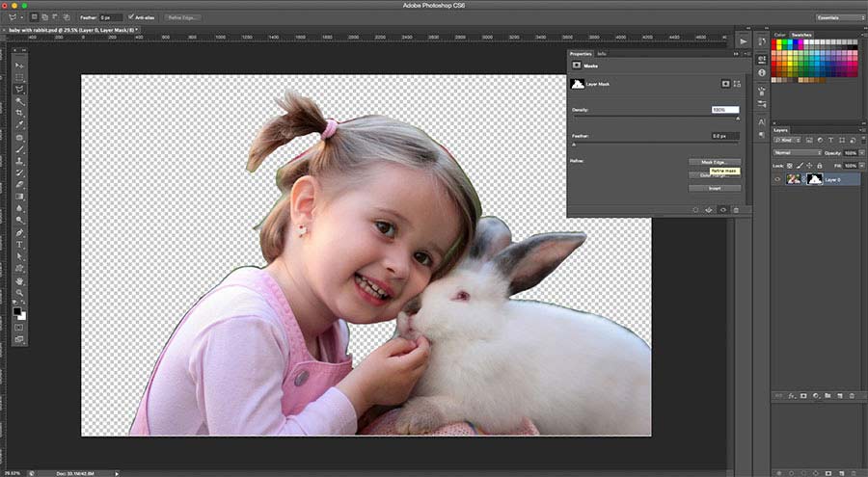This screenshot has width=868, height=477.
Task: Select the Zoom tool in toolbox
Action: click(x=19, y=293)
